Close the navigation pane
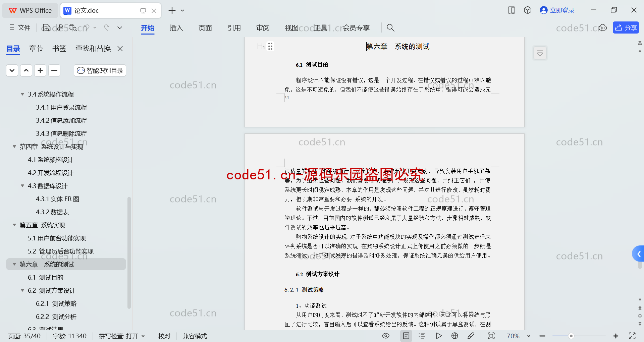This screenshot has height=342, width=644. 120,49
